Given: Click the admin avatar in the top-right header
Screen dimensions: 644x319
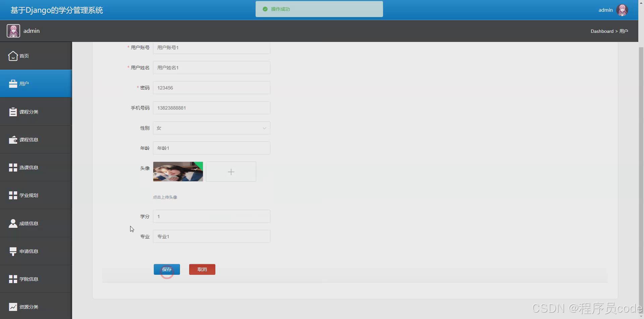Looking at the screenshot, I should [x=622, y=10].
